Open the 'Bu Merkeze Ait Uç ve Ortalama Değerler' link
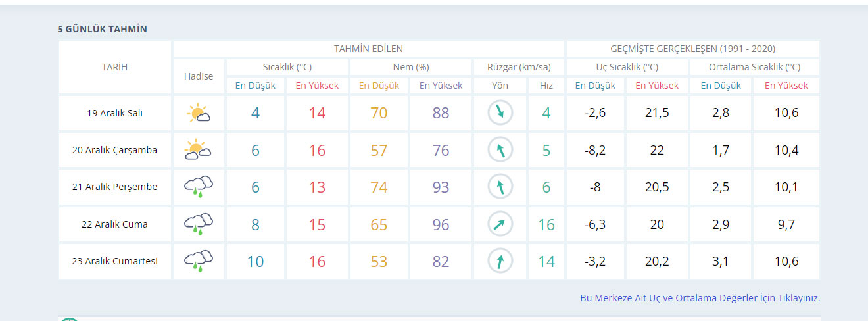The height and width of the screenshot is (321, 868). [x=700, y=298]
